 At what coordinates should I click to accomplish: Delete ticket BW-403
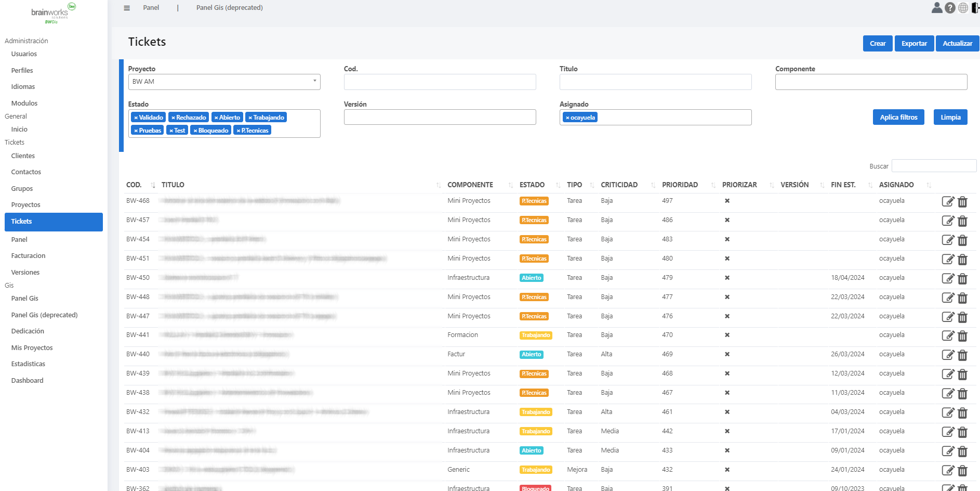click(x=962, y=471)
